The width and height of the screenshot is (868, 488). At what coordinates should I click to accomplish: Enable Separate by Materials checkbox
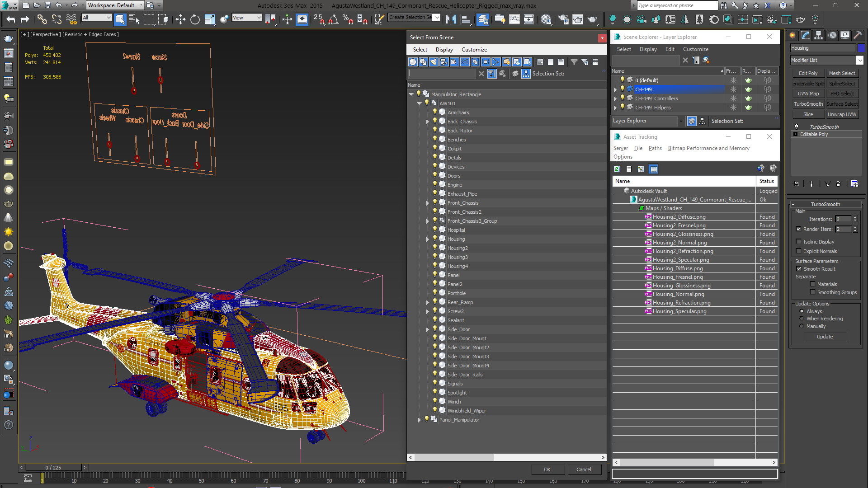tap(812, 284)
